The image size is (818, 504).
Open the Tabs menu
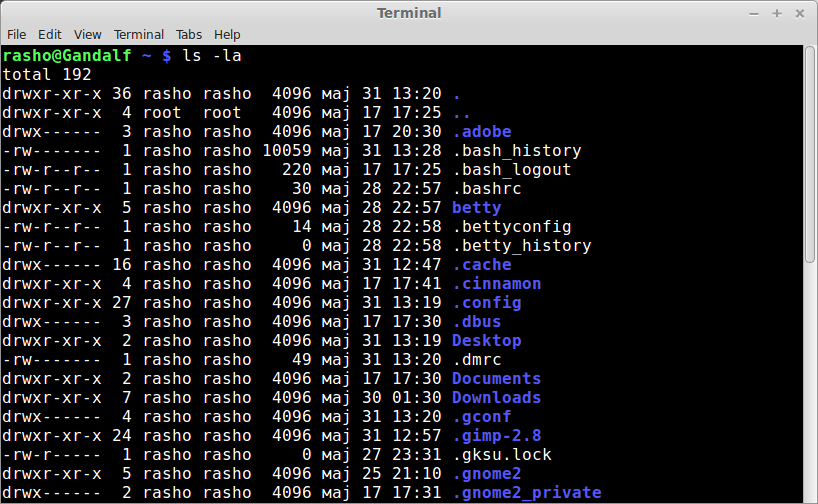188,34
